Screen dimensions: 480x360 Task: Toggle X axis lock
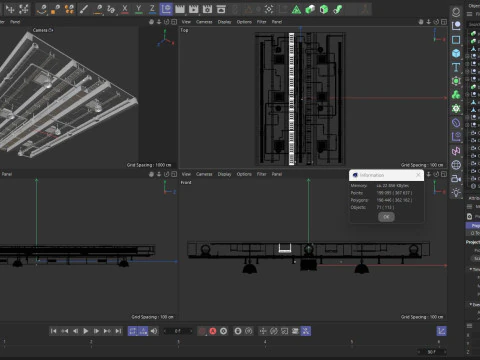125,9
